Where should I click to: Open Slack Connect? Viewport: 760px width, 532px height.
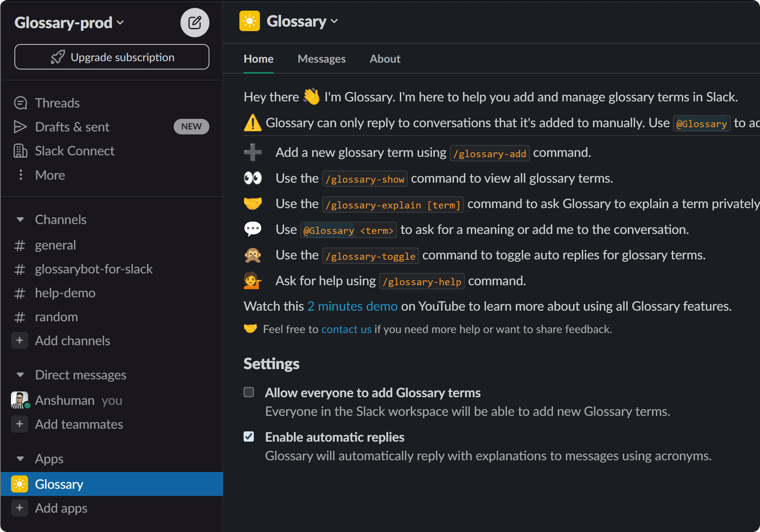click(x=74, y=151)
